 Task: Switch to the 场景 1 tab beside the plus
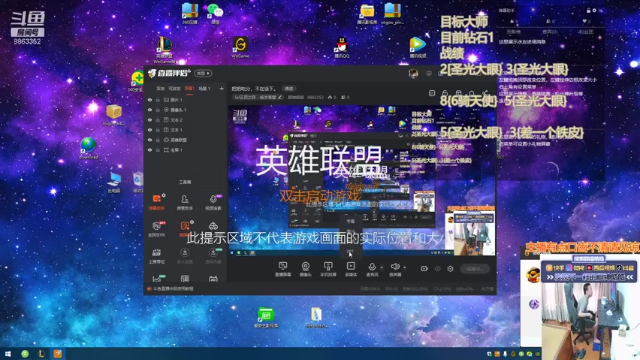coord(204,89)
